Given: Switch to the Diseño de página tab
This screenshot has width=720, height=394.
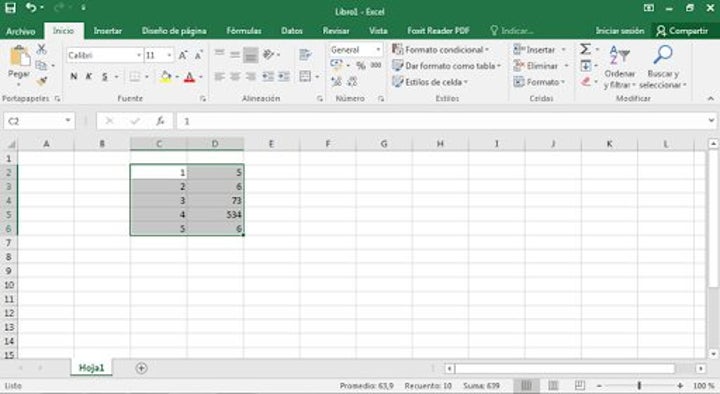Looking at the screenshot, I should [x=174, y=31].
